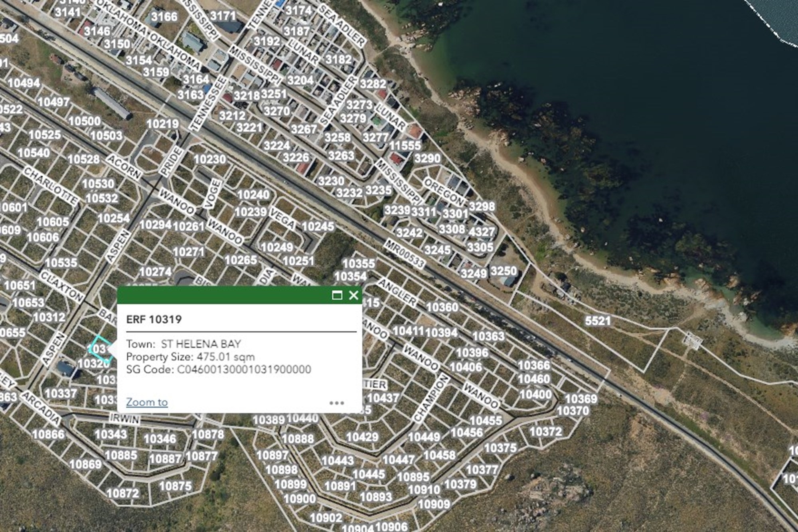Click the OREGON street label

coord(443,192)
